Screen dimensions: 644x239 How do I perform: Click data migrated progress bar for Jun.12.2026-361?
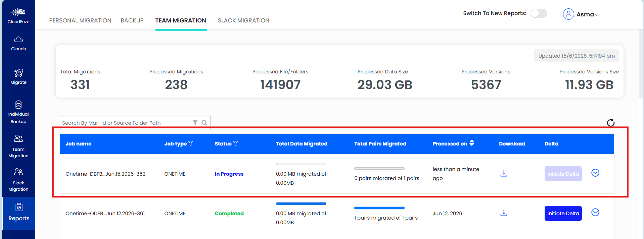coord(301,203)
